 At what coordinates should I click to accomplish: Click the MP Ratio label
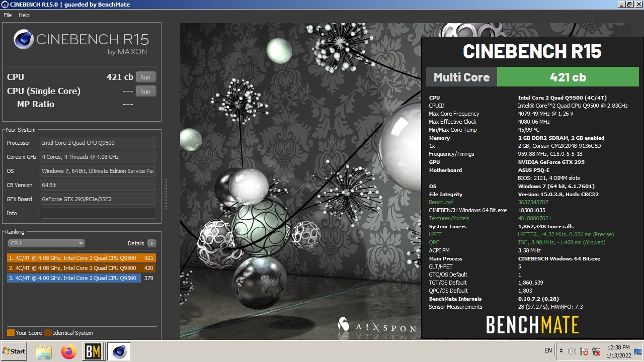click(x=36, y=104)
